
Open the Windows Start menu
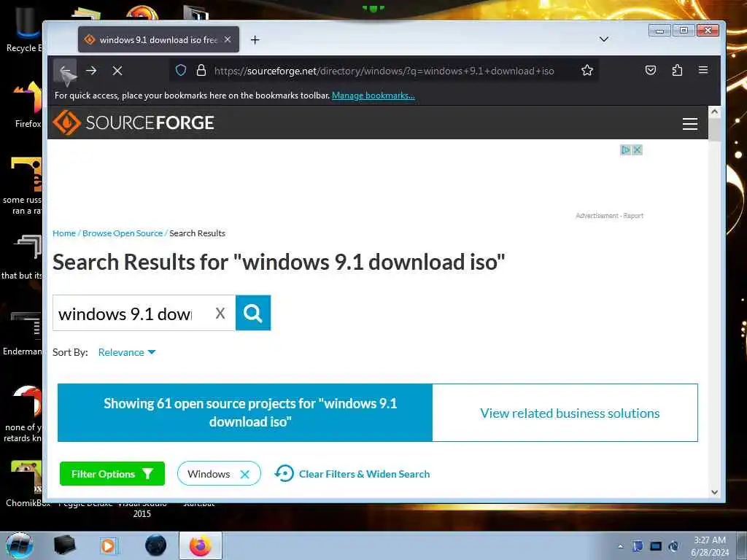click(x=20, y=545)
